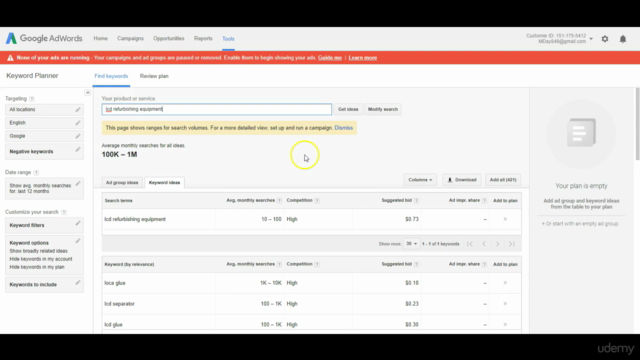
Task: Switch to the Find keywords tab
Action: [111, 76]
